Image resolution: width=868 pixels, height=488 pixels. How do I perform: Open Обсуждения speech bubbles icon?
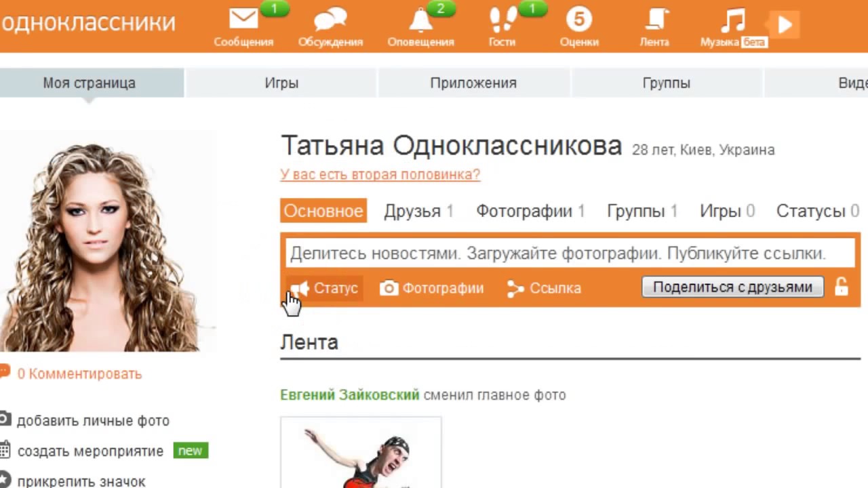pyautogui.click(x=330, y=20)
